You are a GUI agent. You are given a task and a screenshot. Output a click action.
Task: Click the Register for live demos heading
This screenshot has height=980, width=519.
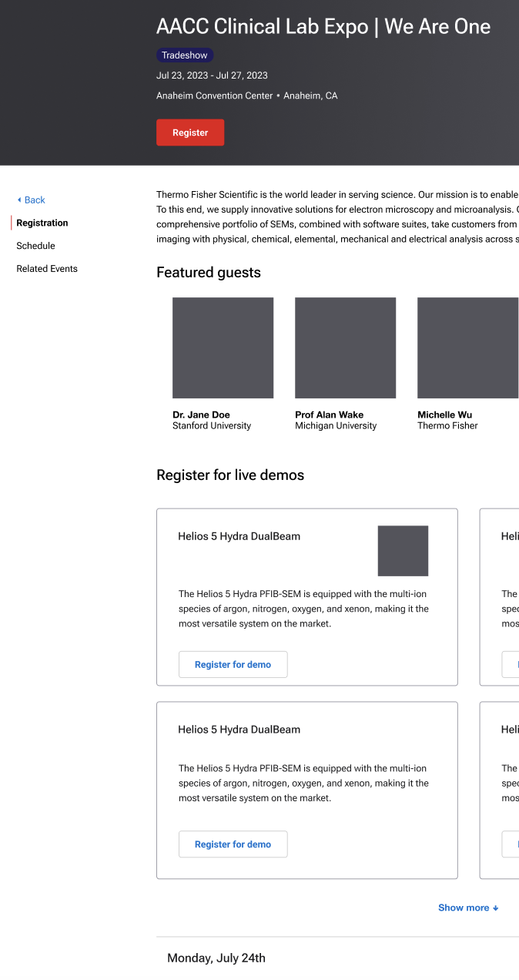pyautogui.click(x=230, y=475)
